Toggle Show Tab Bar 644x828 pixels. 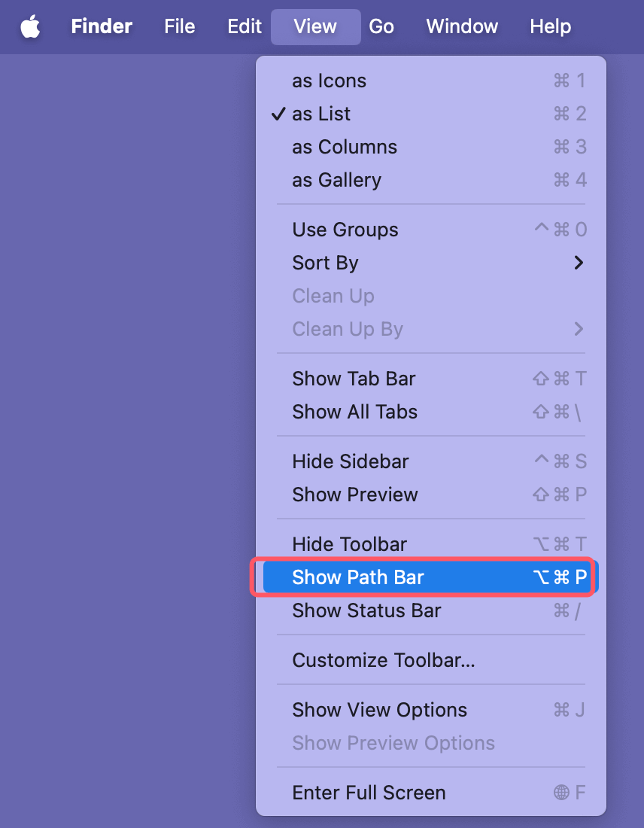pos(354,379)
